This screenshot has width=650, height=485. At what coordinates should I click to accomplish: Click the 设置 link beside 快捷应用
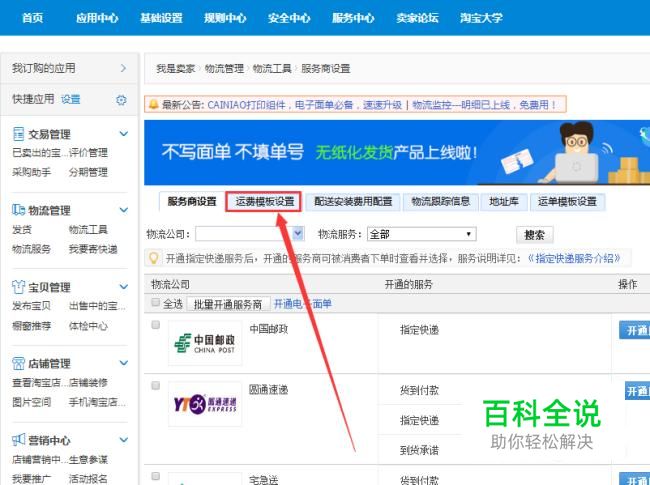70,99
